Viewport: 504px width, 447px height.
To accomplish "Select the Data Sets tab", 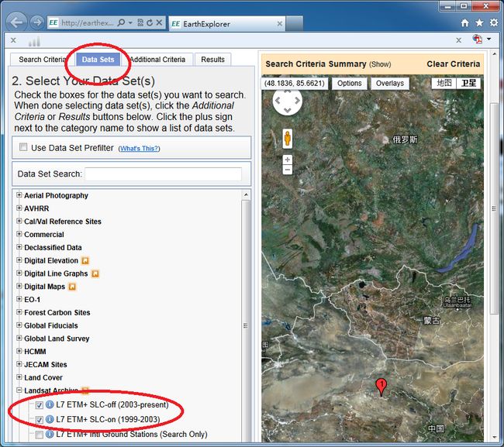I will (x=98, y=60).
